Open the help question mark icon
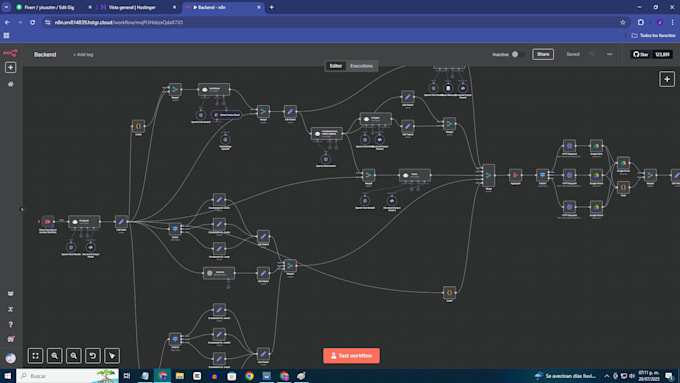 (10, 324)
